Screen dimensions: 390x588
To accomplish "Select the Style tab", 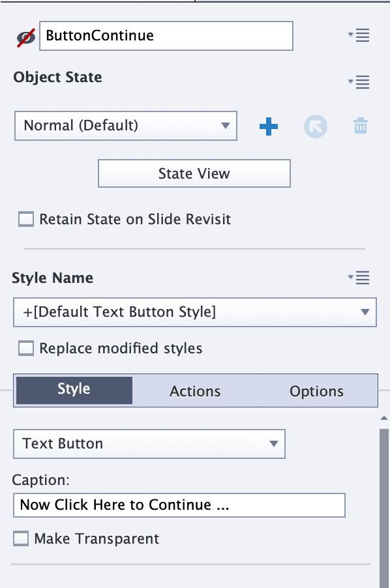I will coord(74,390).
